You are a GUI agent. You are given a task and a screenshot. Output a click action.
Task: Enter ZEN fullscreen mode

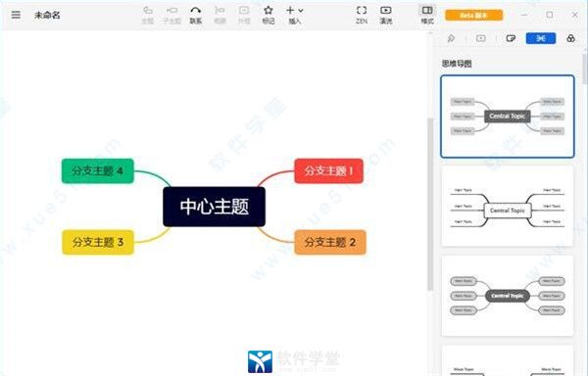(x=362, y=15)
